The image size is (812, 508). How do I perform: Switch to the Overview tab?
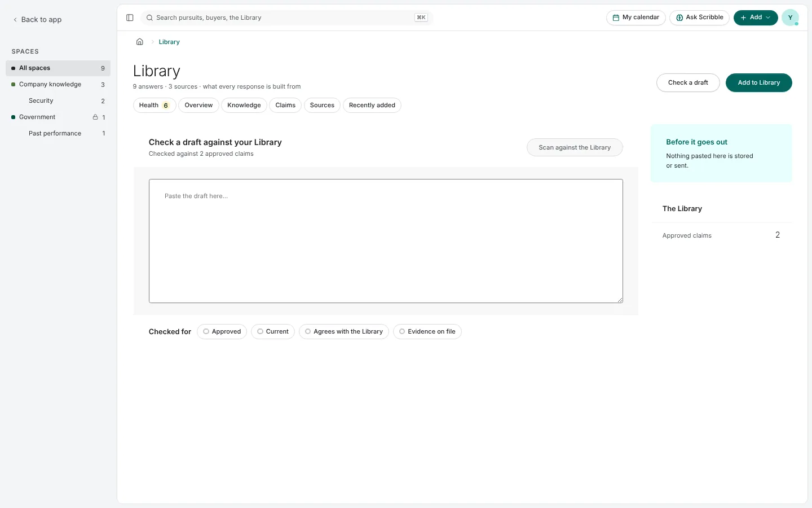tap(198, 106)
